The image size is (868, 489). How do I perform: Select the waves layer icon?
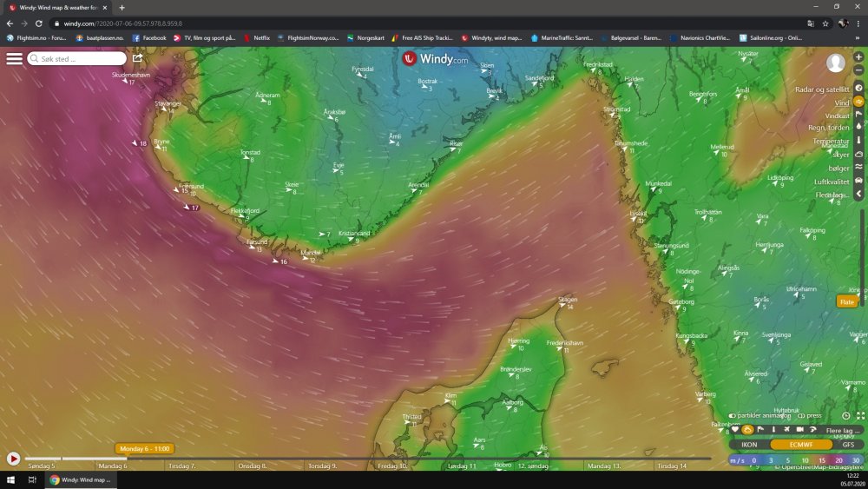click(859, 167)
